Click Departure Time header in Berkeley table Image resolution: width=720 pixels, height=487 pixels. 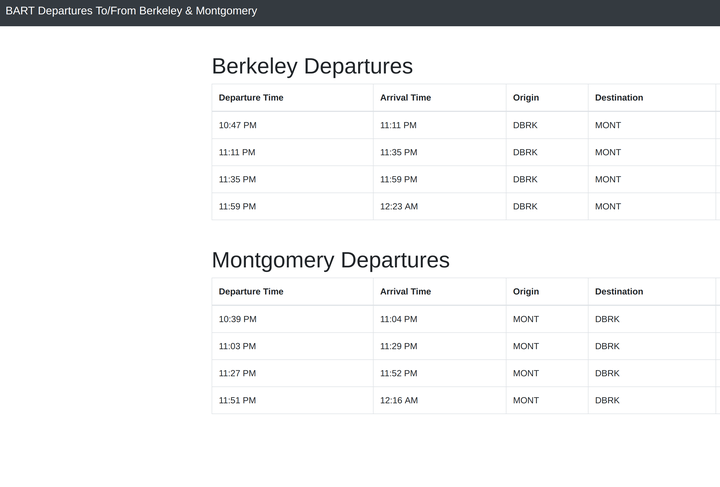251,98
